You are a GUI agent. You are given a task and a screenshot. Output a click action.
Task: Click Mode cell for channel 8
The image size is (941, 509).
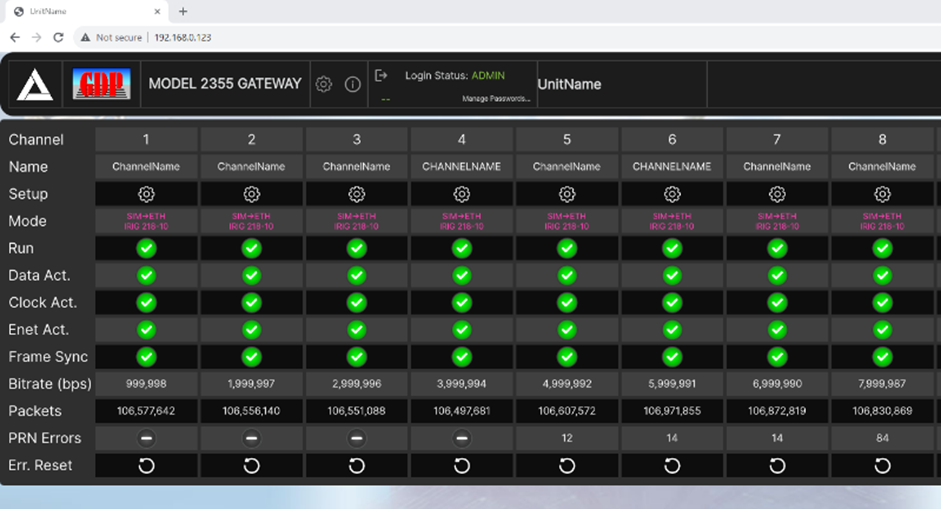click(882, 221)
